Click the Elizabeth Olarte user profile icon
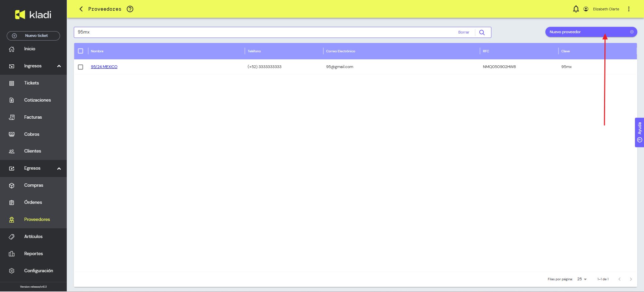The height and width of the screenshot is (292, 644). coord(586,9)
